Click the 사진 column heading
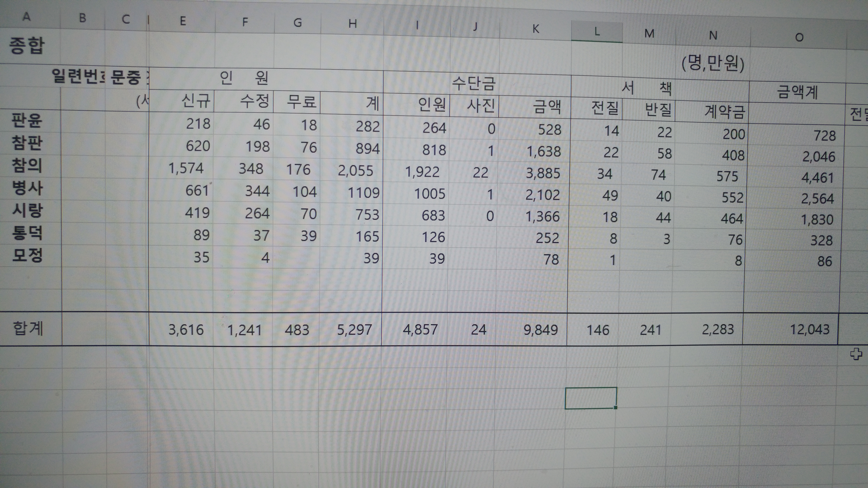Screen dimensions: 868x488 click(481, 106)
